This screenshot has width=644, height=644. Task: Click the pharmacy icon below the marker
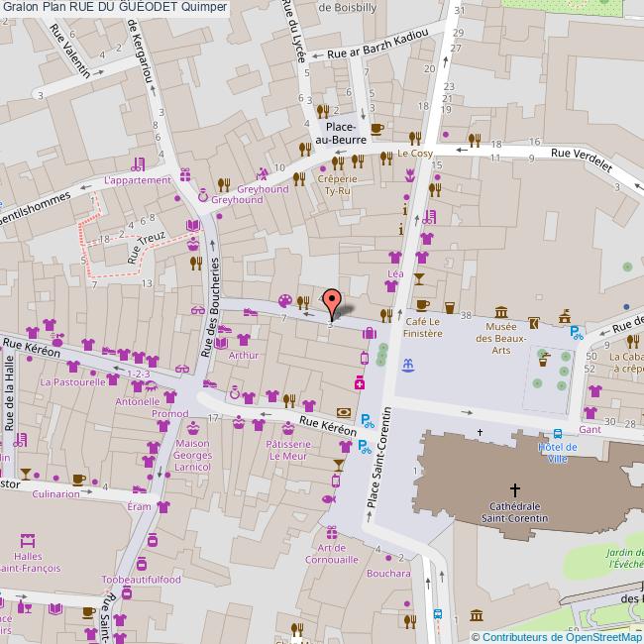tap(360, 382)
